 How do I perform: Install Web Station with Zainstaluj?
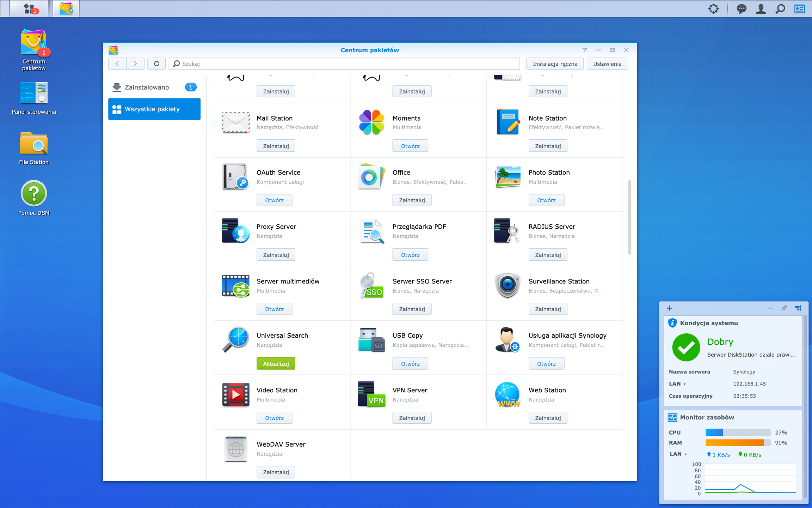tap(548, 418)
